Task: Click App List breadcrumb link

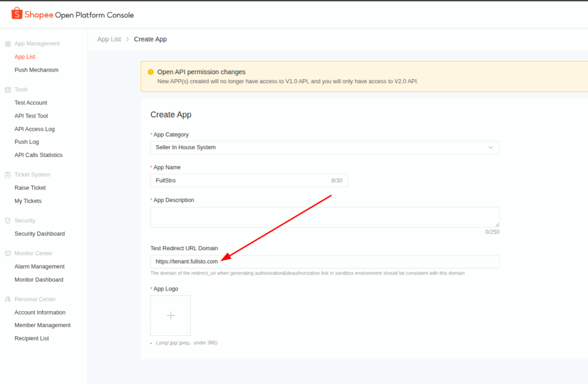Action: pyautogui.click(x=109, y=39)
